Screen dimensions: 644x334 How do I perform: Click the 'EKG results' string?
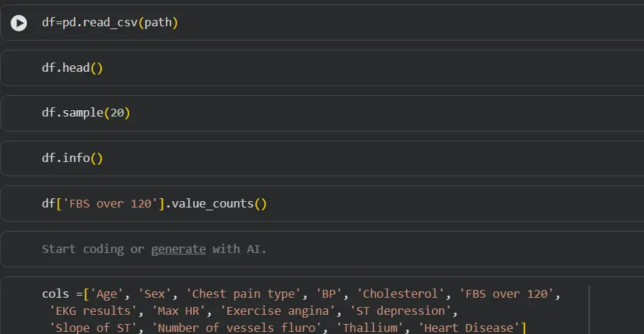93,311
